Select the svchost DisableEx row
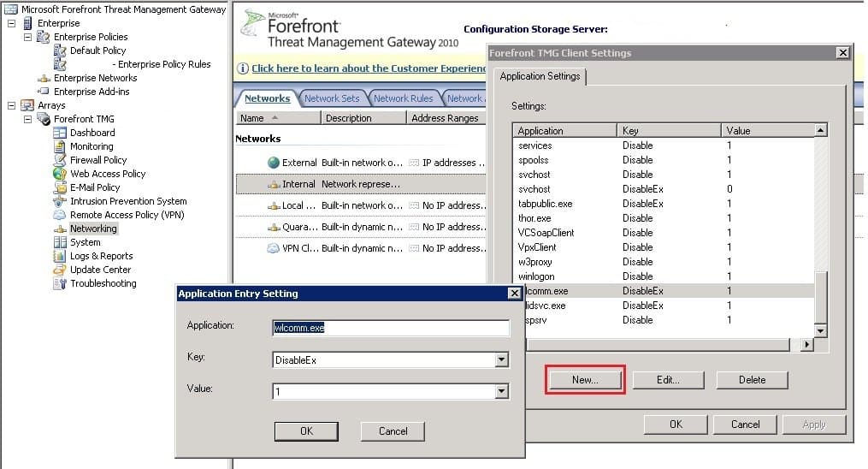This screenshot has height=469, width=868. point(663,189)
